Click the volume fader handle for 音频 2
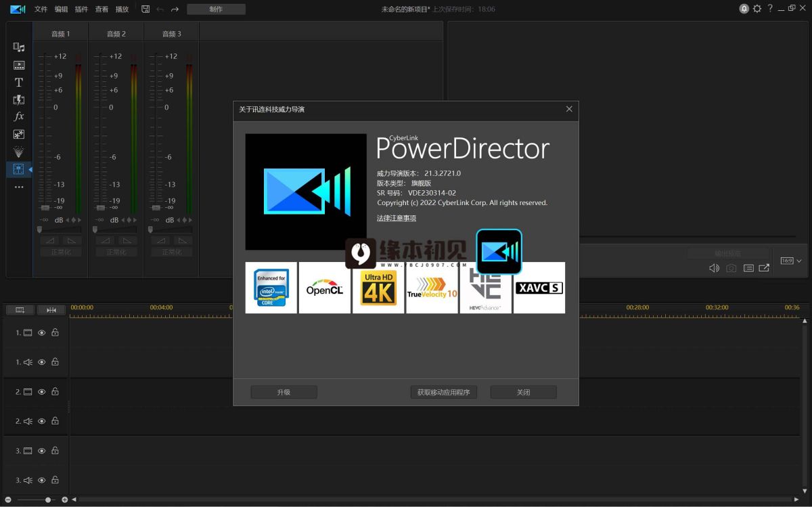Image resolution: width=812 pixels, height=507 pixels. click(100, 208)
